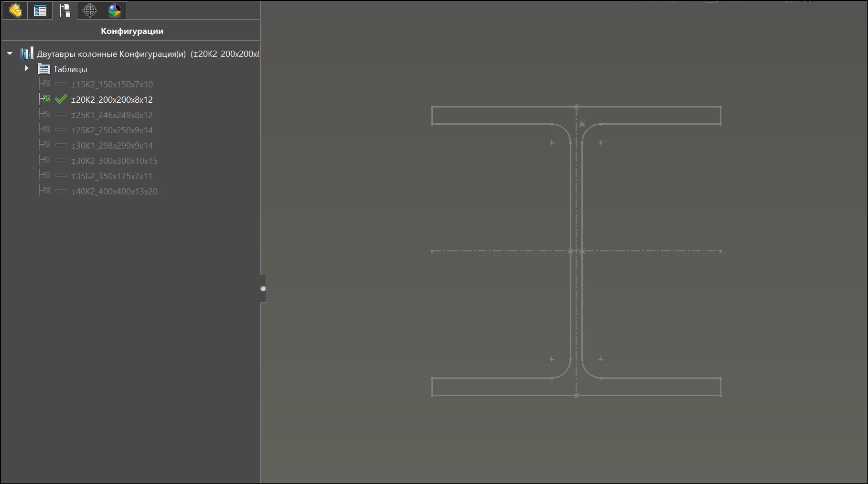The width and height of the screenshot is (868, 484).
Task: Click the dash state icon of 15К2_150x150x7x10
Action: (x=61, y=84)
